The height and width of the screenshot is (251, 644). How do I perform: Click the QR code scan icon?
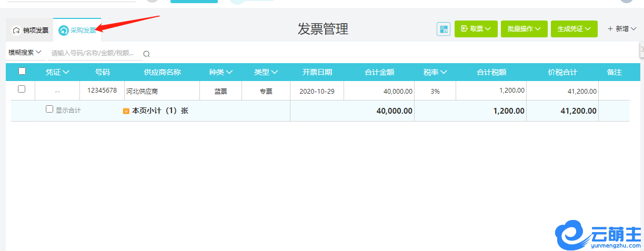[444, 29]
